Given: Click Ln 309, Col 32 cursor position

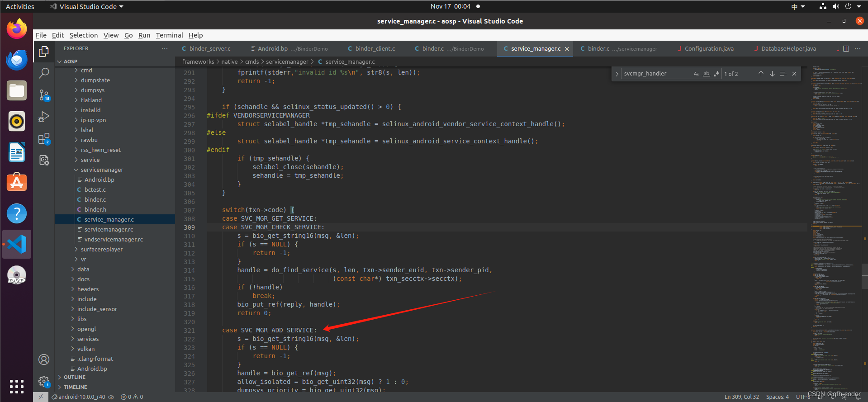Looking at the screenshot, I should point(741,397).
